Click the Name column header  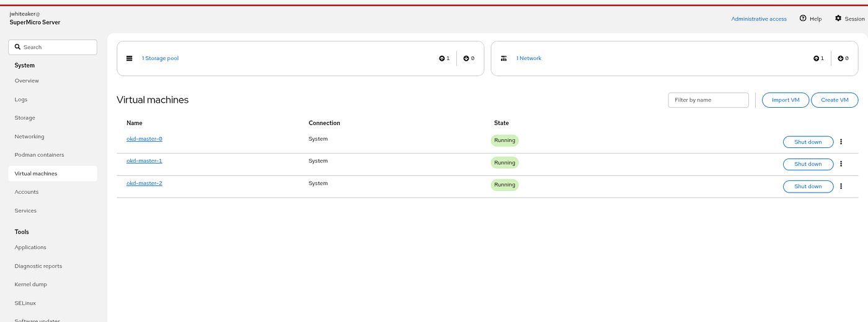click(135, 123)
